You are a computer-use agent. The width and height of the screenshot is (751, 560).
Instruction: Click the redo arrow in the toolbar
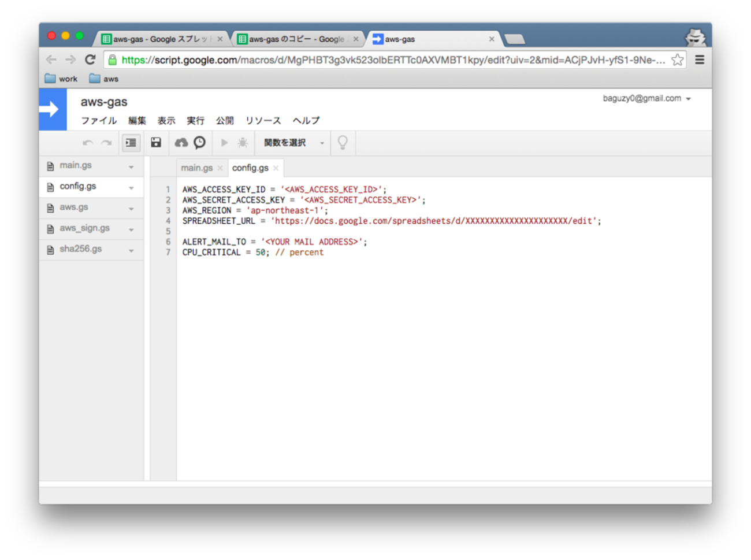click(106, 143)
